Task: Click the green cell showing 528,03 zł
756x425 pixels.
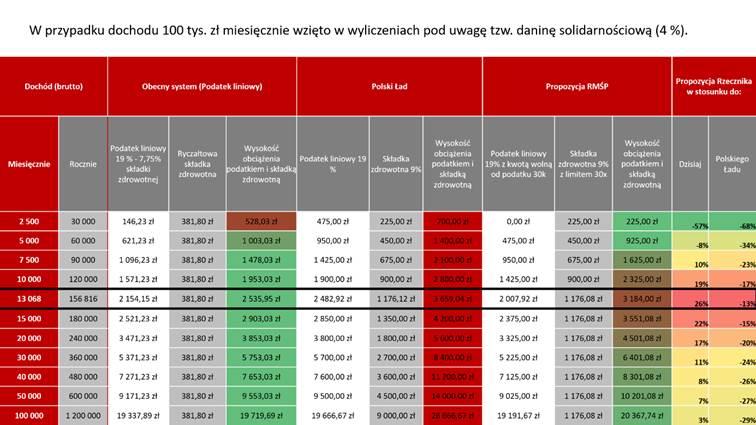Action: coord(261,221)
